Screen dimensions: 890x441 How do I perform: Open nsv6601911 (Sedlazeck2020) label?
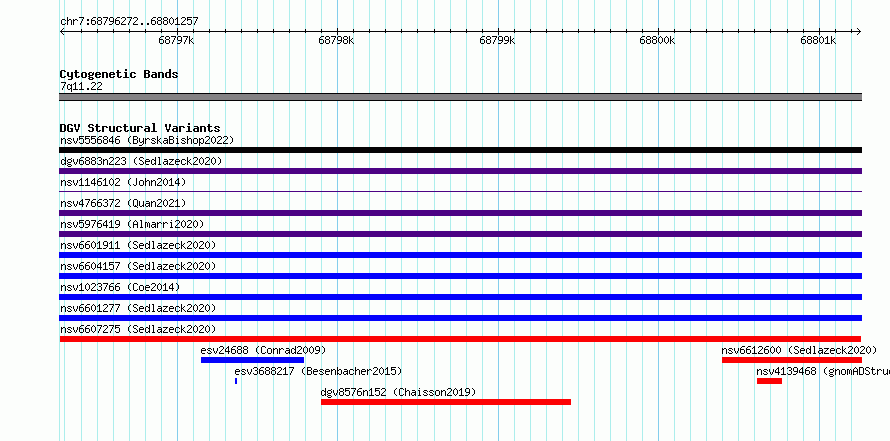coord(138,245)
